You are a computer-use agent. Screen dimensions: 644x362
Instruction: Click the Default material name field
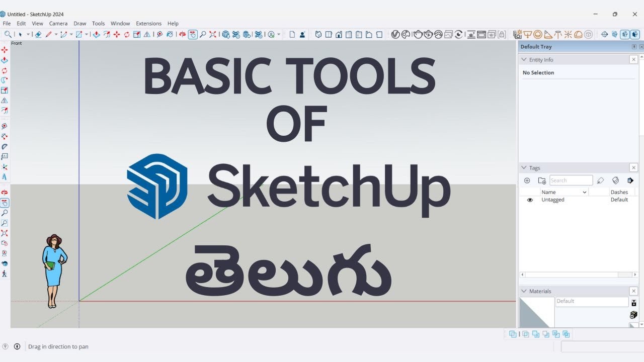pos(592,302)
